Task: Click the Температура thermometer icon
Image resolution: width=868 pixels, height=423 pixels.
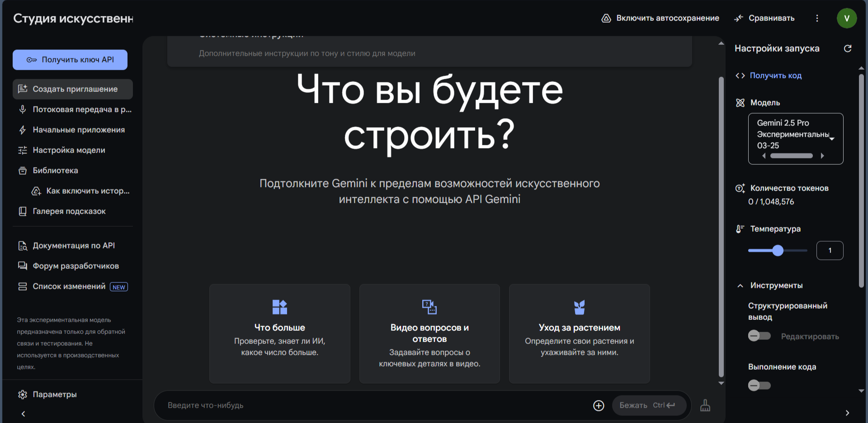Action: pyautogui.click(x=740, y=229)
